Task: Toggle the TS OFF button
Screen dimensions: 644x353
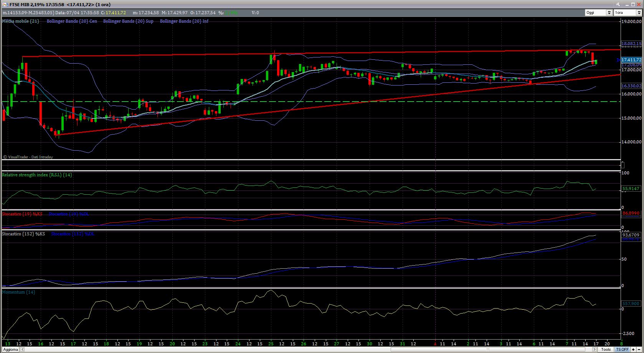Action: 622,349
